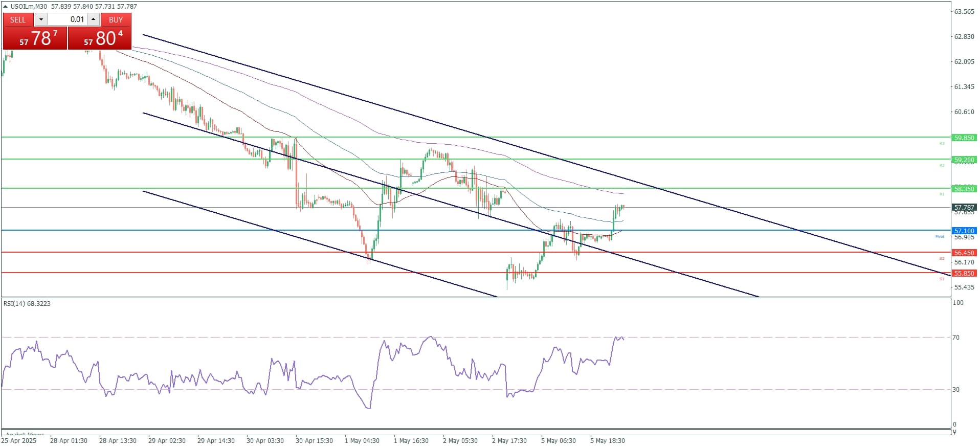Click the 59.850 resistance price label
Screen dimensions: 980x447
[x=964, y=138]
